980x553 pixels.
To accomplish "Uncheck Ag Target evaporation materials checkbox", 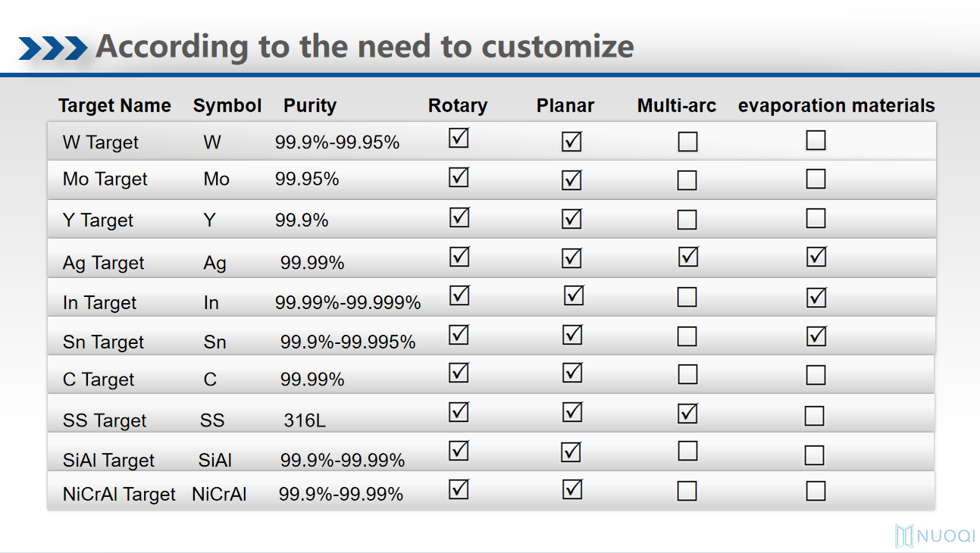I will tap(816, 258).
